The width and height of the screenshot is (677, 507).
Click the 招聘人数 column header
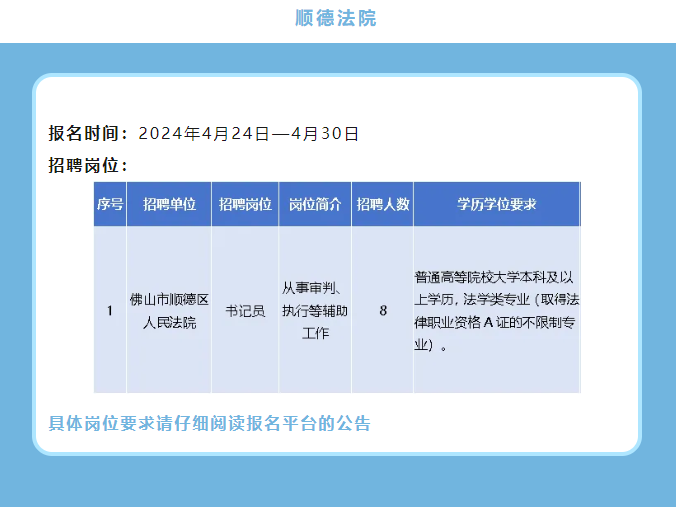(x=383, y=204)
